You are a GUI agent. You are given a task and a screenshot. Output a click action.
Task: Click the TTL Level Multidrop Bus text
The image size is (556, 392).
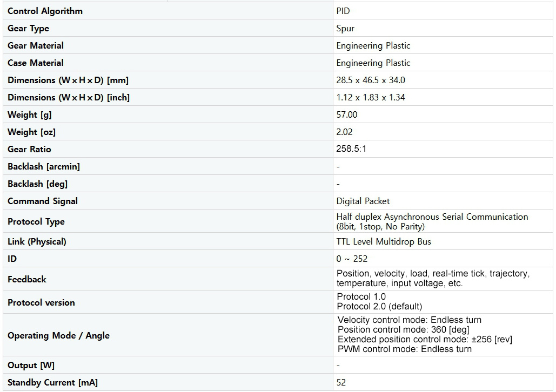[x=384, y=241]
